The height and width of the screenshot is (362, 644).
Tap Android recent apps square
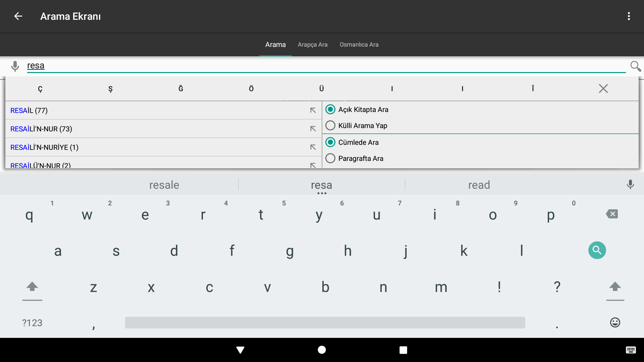(x=403, y=350)
